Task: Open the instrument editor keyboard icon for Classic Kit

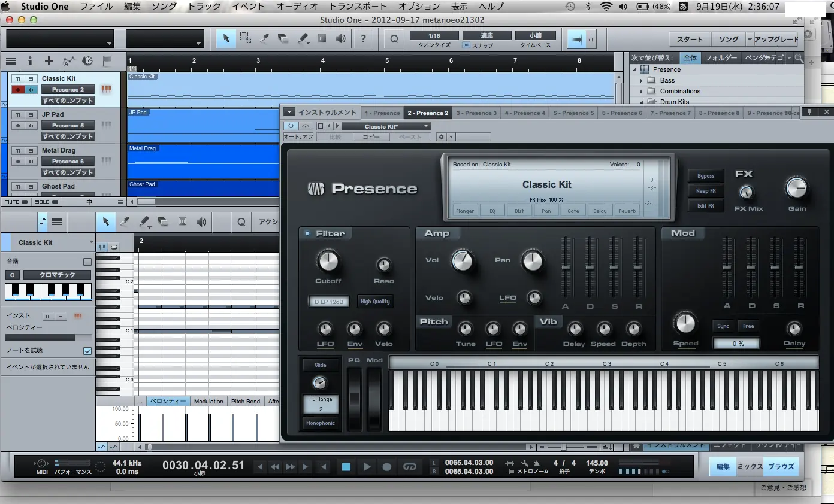Action: tap(106, 89)
